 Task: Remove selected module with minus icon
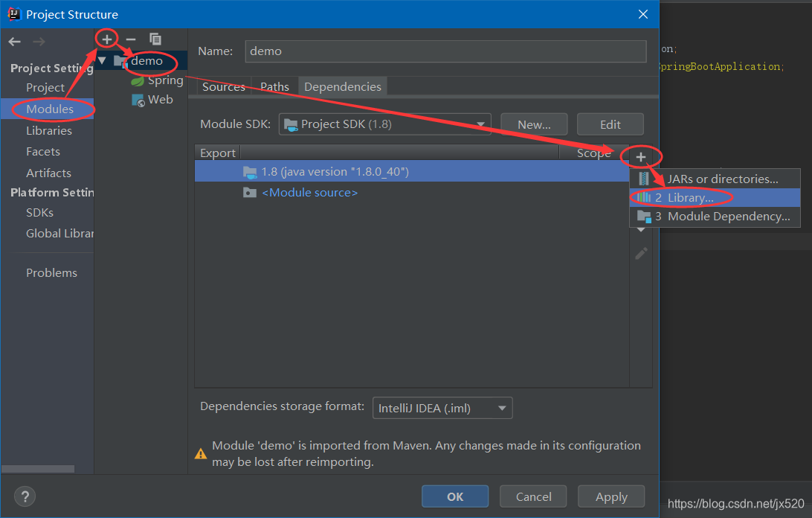(x=131, y=39)
